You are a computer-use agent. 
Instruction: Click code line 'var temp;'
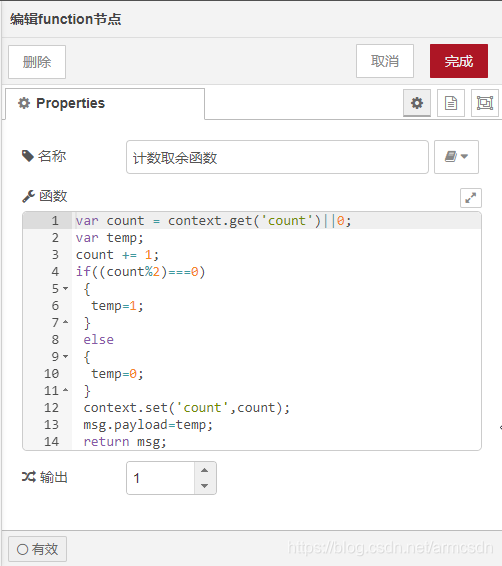pos(109,238)
